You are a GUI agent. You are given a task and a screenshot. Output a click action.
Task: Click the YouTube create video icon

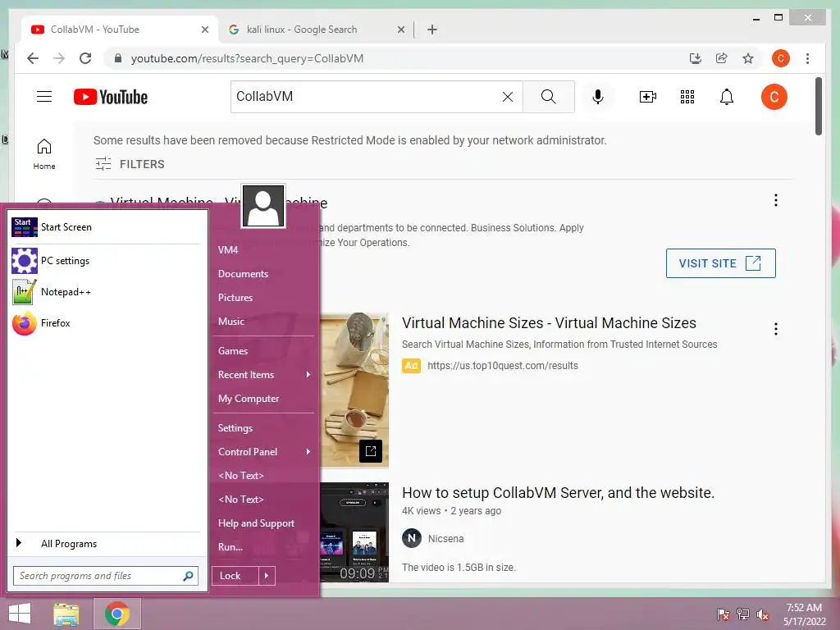coord(648,97)
